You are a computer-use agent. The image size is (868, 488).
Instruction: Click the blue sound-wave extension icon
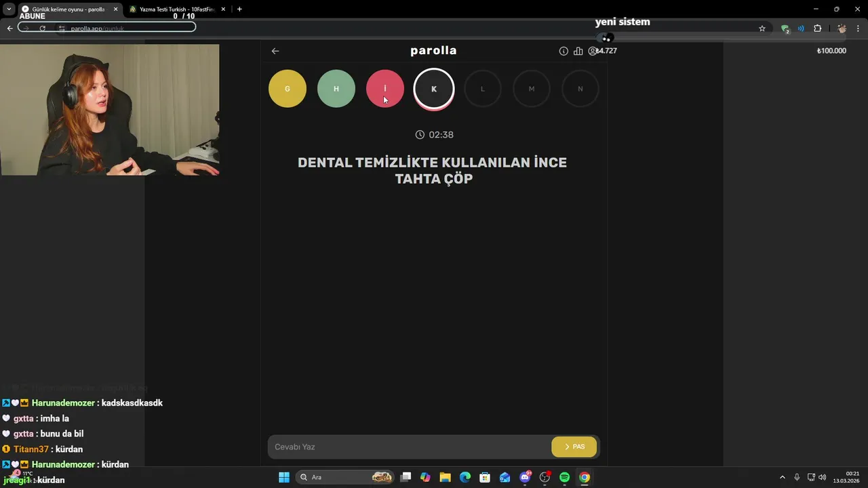point(801,28)
